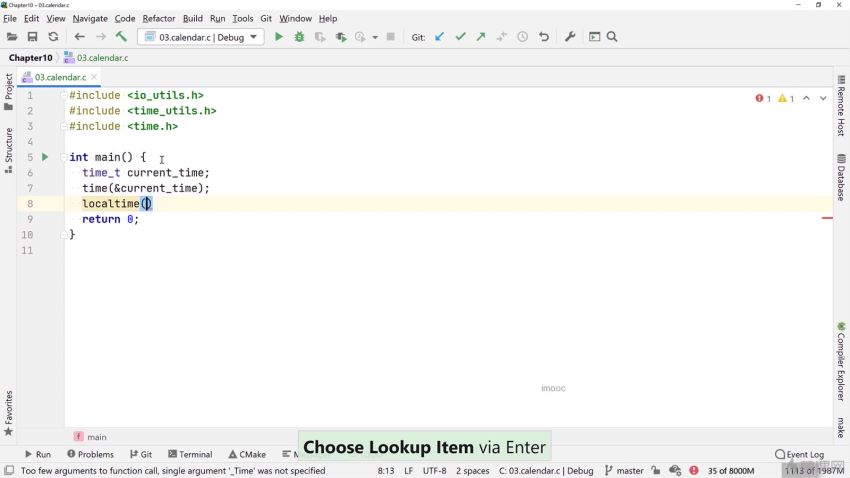
Task: Open Search Everywhere magnifier icon
Action: click(x=612, y=37)
